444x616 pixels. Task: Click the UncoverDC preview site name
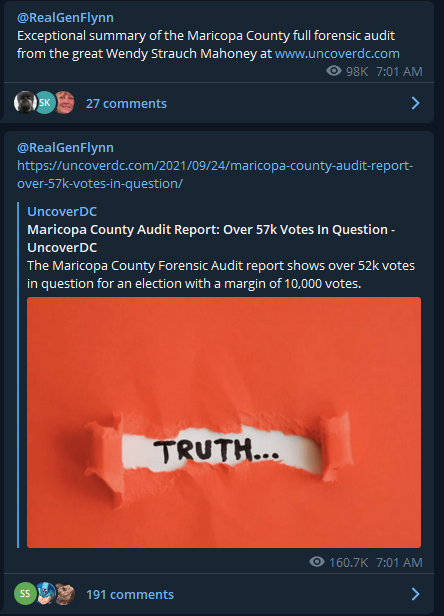62,211
